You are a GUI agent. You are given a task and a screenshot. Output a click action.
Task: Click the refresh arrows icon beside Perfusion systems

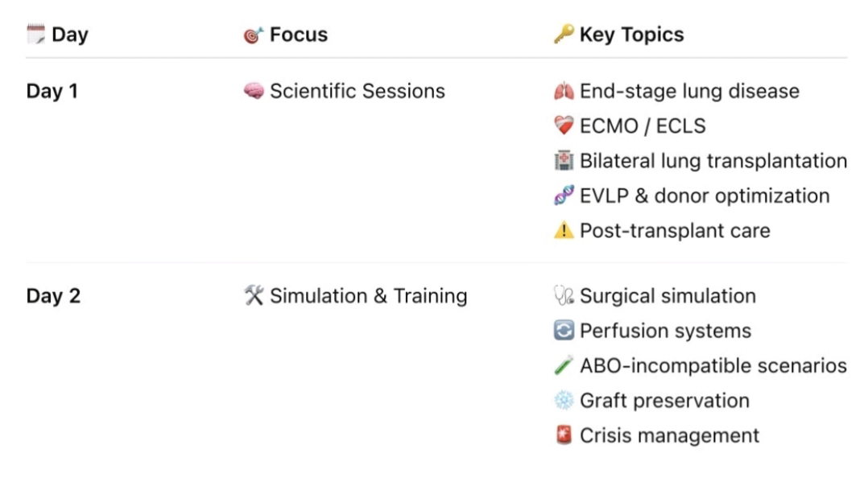pyautogui.click(x=564, y=331)
